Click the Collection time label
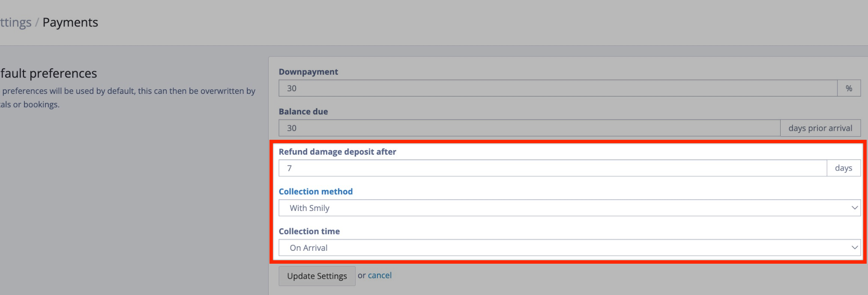 (309, 232)
